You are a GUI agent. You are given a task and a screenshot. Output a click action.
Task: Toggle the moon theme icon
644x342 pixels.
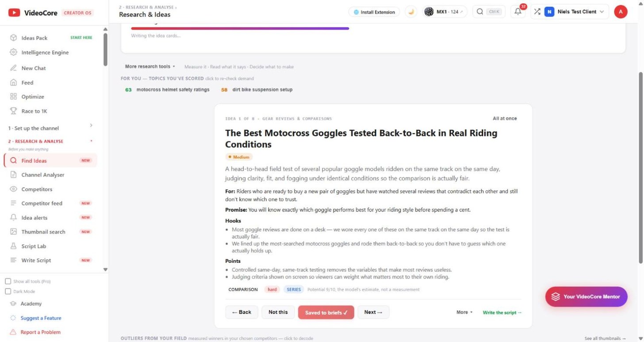(x=411, y=12)
